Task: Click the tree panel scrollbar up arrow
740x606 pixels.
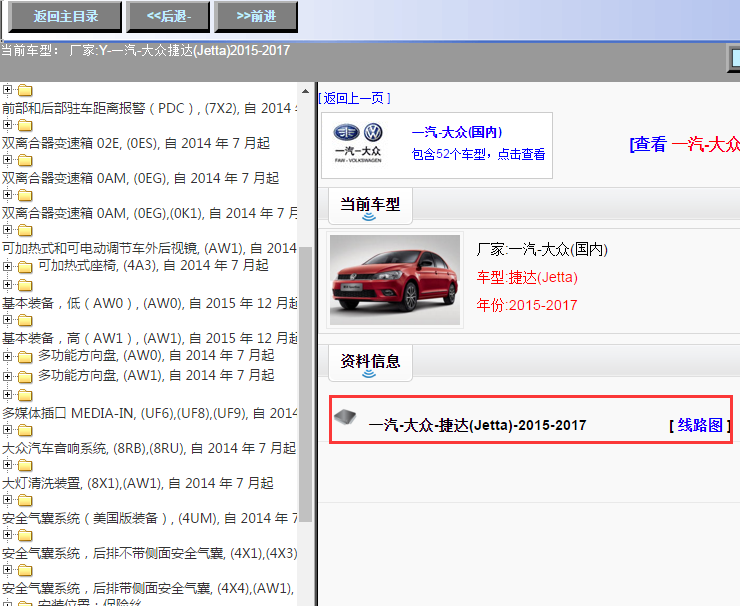Action: (305, 91)
